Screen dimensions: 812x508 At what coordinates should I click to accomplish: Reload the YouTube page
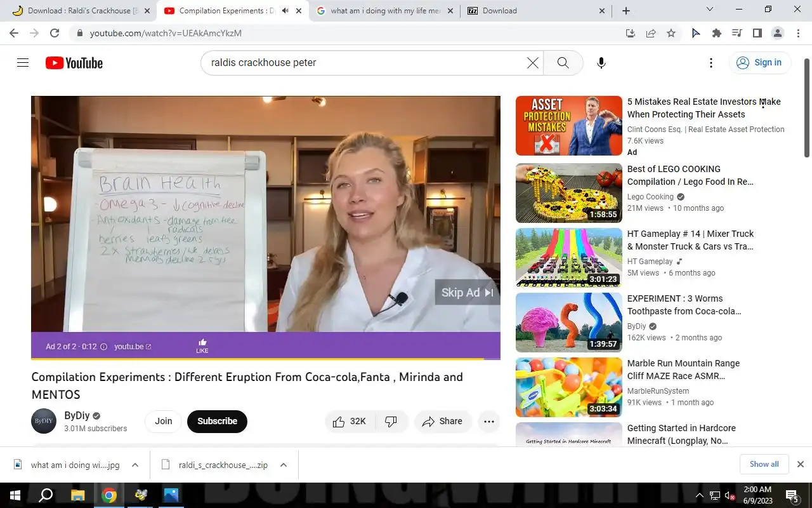(55, 33)
